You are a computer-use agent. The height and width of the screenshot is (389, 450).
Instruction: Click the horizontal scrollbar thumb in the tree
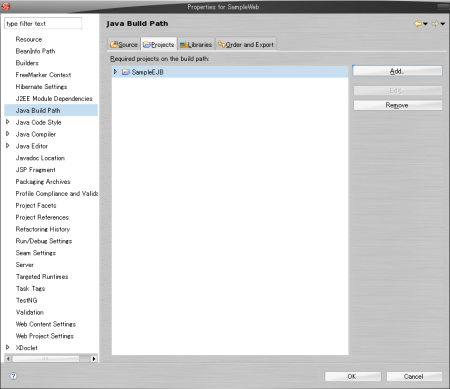point(46,359)
